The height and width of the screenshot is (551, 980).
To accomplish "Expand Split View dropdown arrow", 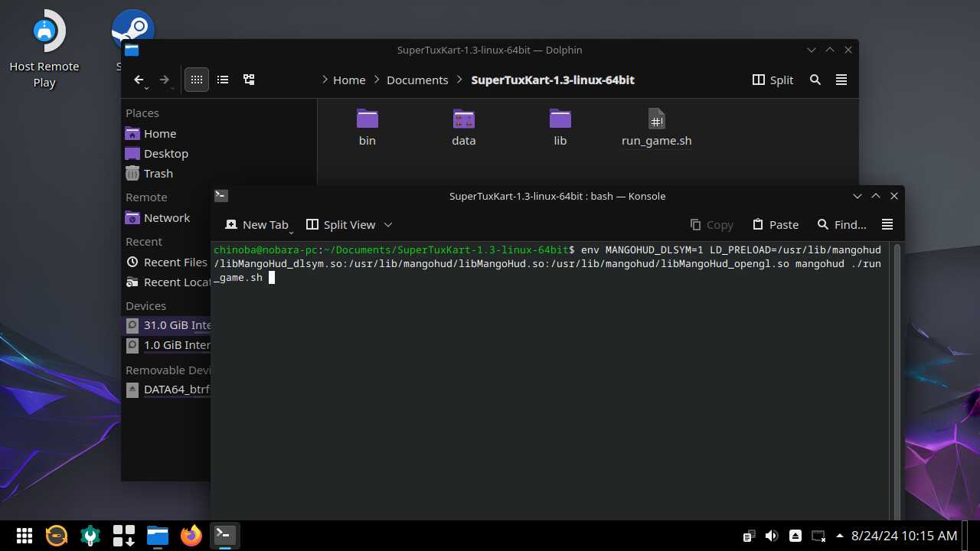I will coord(388,224).
